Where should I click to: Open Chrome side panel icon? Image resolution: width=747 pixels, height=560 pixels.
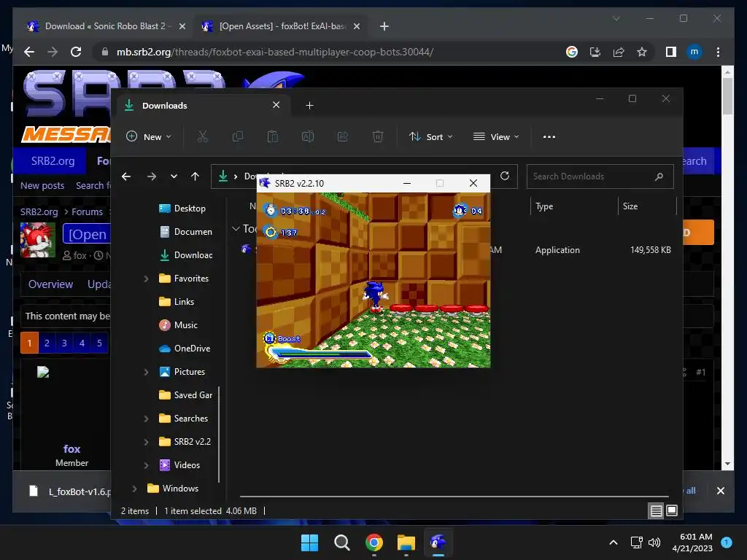tap(671, 52)
